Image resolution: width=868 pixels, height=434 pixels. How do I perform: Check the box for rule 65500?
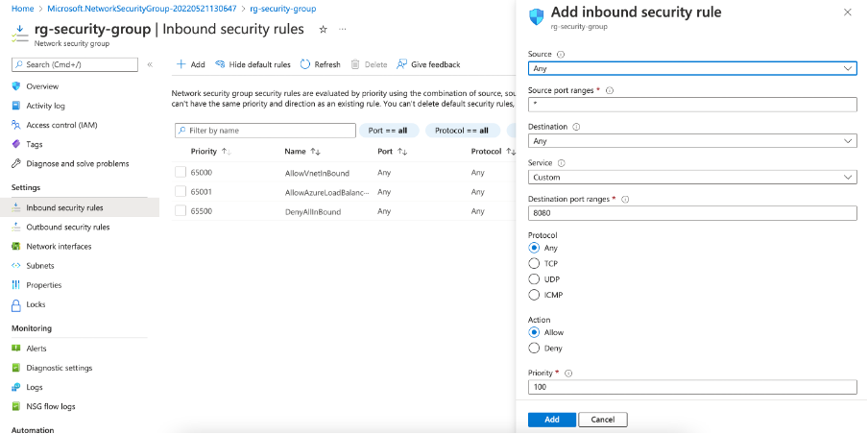coord(181,211)
